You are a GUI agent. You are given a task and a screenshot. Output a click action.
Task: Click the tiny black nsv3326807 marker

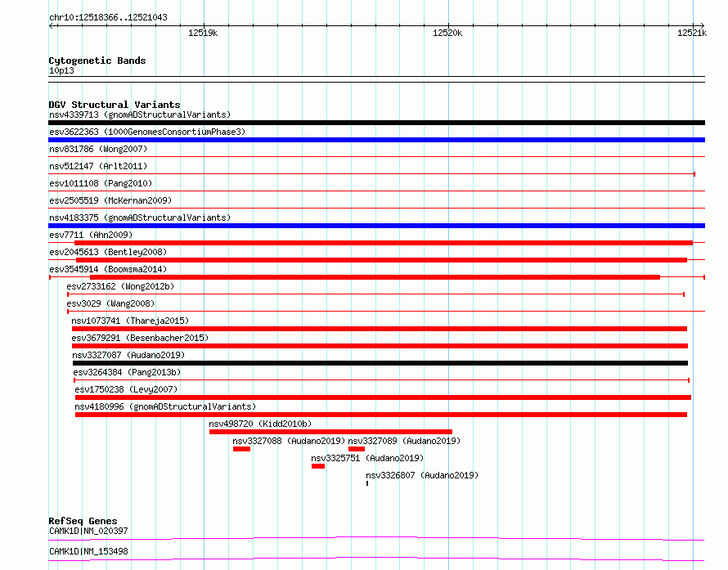tap(367, 483)
